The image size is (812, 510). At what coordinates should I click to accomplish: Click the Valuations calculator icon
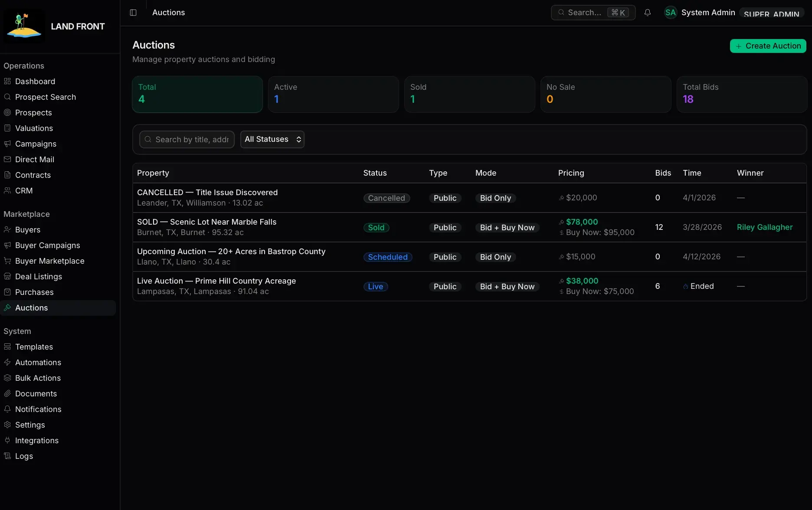pyautogui.click(x=7, y=128)
